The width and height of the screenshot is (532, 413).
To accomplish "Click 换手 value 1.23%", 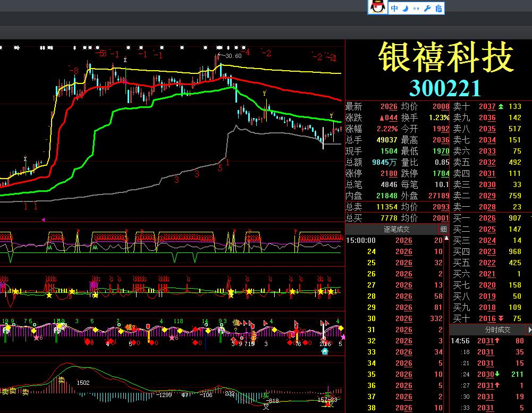I will [x=439, y=118].
